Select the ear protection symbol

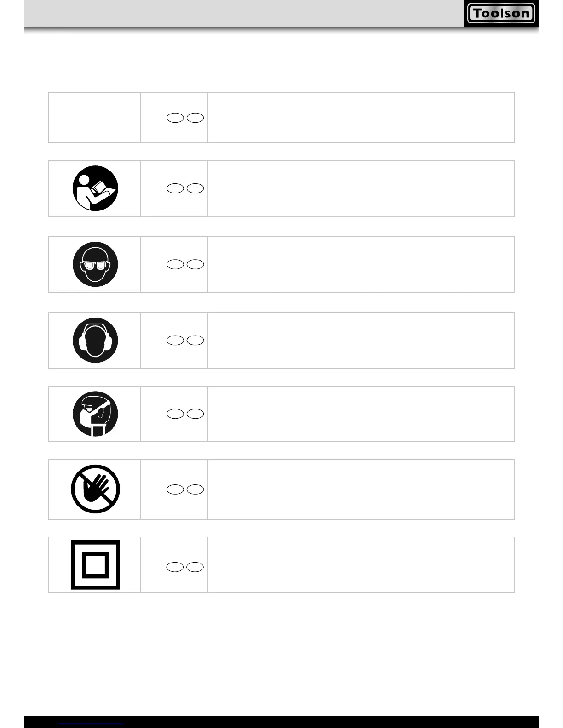[x=95, y=340]
